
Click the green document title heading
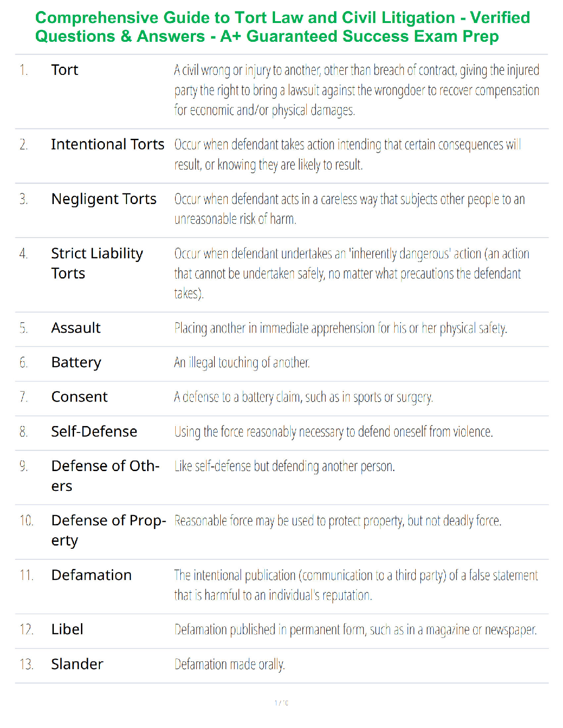[x=282, y=27]
